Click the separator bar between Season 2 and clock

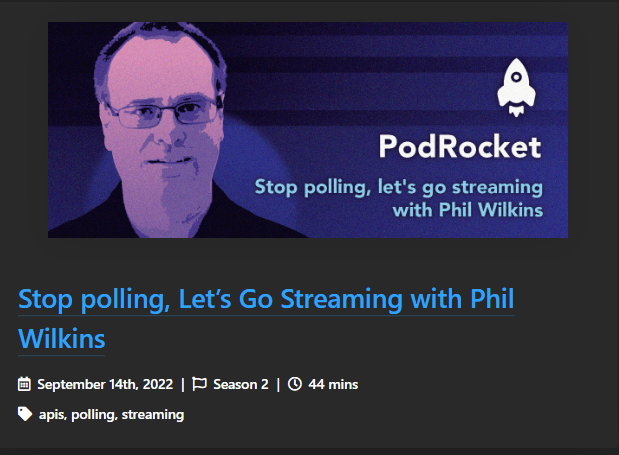tap(278, 384)
